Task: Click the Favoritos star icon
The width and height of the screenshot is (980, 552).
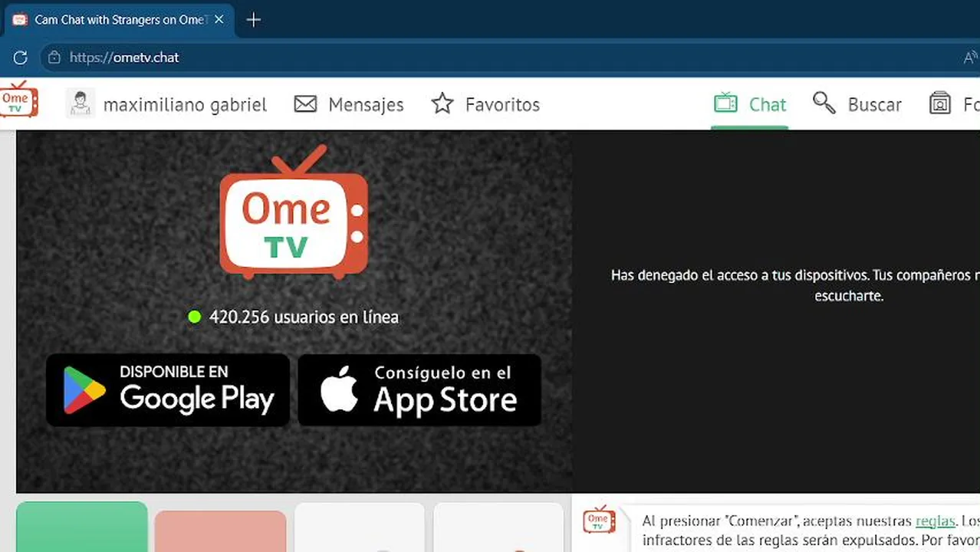Action: point(442,103)
